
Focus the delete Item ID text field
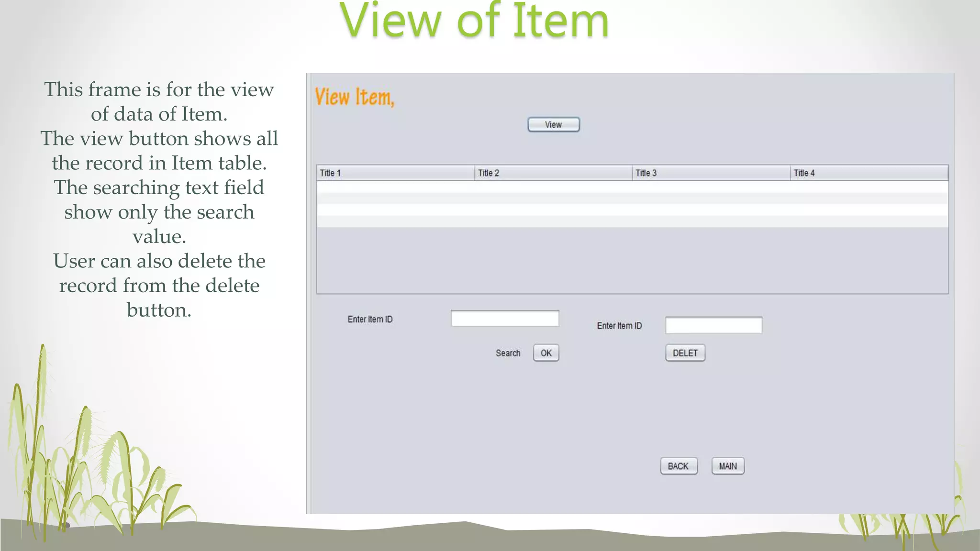[713, 325]
